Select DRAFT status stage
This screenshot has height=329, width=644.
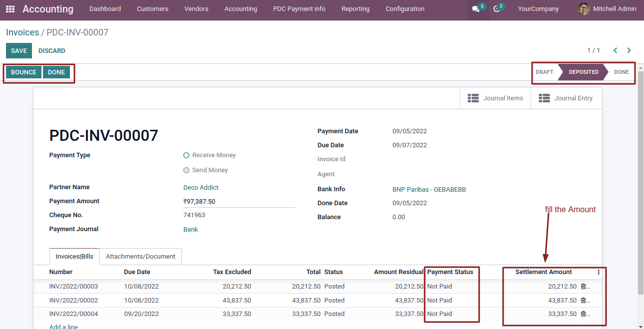click(545, 72)
